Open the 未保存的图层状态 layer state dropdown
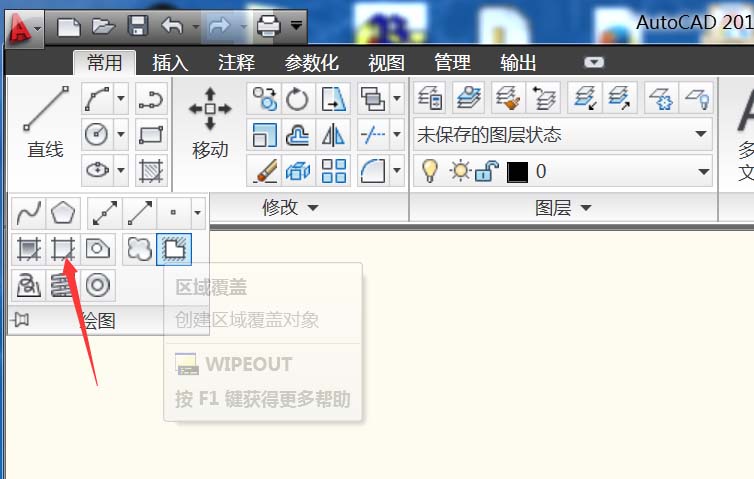The image size is (754, 479). (563, 134)
